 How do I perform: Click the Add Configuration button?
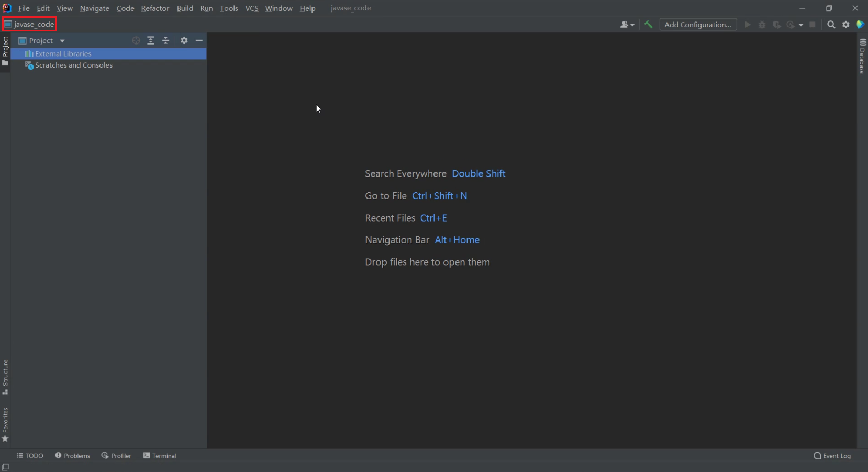tap(697, 25)
